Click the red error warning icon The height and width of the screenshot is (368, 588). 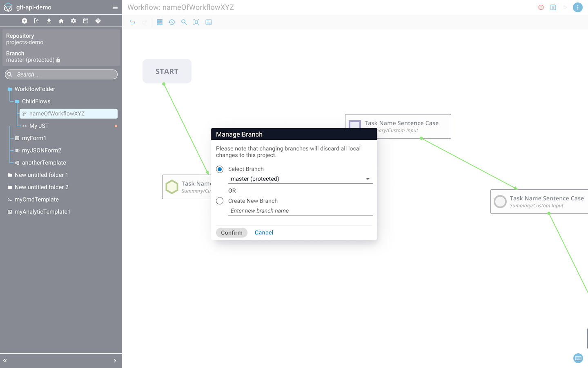(541, 7)
